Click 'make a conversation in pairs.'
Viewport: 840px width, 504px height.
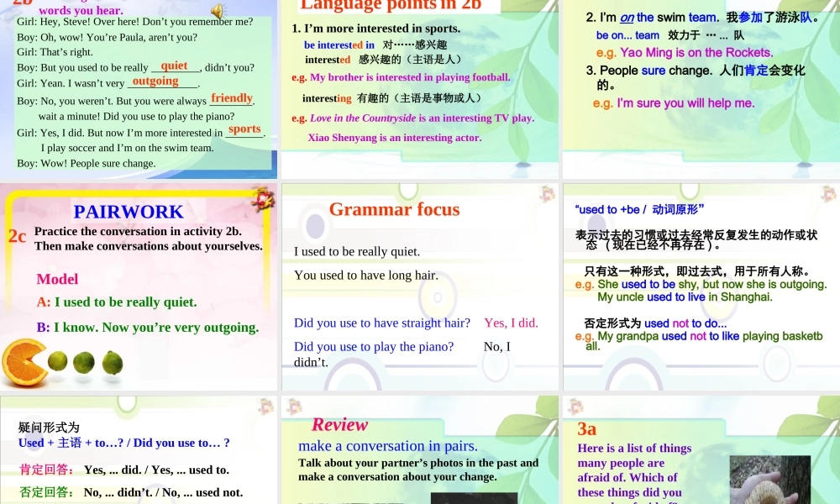click(388, 445)
